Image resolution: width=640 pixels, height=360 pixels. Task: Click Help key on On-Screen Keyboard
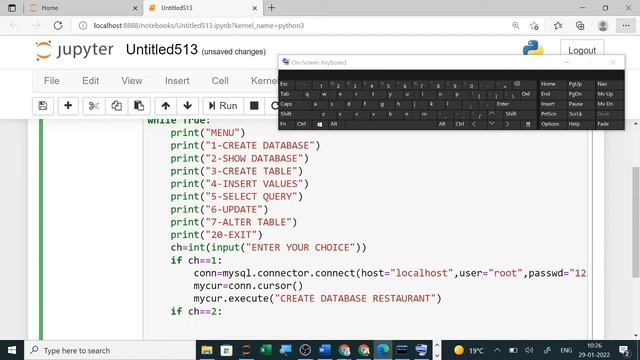pyautogui.click(x=574, y=124)
